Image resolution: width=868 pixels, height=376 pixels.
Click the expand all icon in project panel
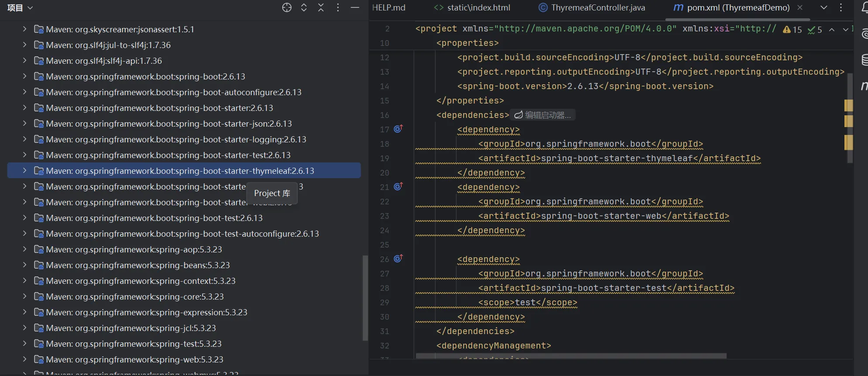click(x=304, y=7)
